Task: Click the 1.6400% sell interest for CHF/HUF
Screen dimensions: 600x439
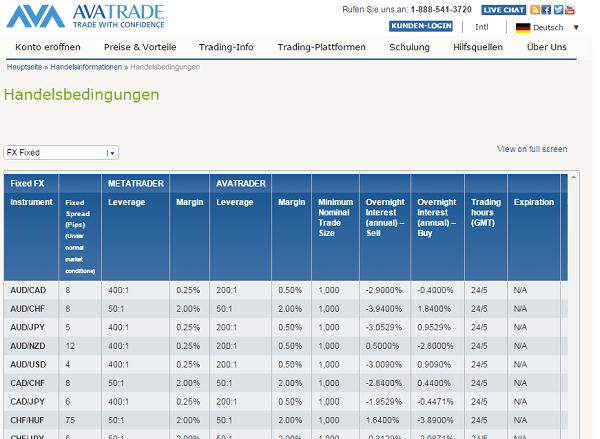Action: coord(382,420)
